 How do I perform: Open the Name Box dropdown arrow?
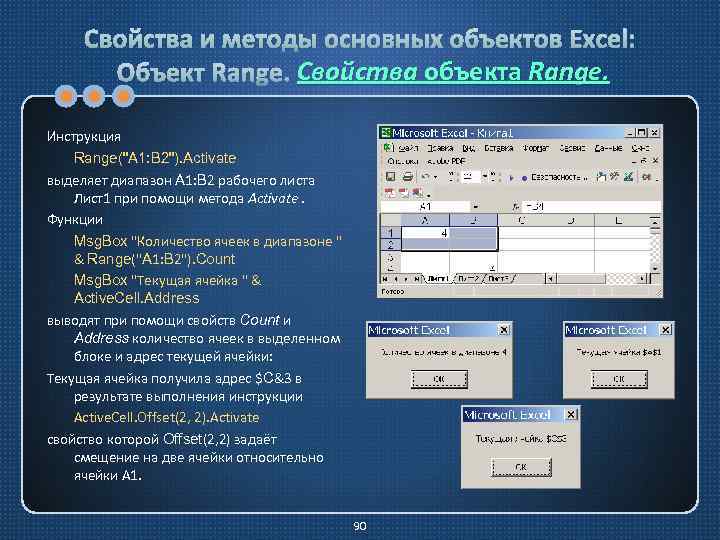(x=475, y=207)
